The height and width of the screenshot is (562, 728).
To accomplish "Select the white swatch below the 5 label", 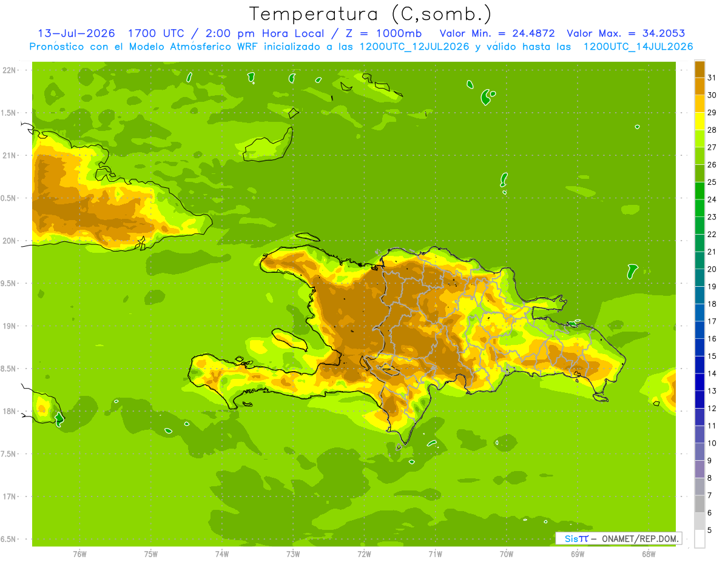I will 699,539.
